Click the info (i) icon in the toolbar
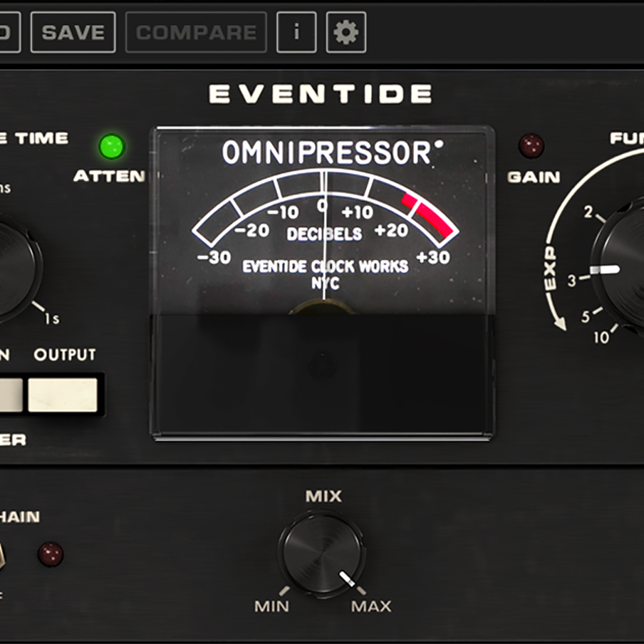Image resolution: width=644 pixels, height=644 pixels. [297, 32]
